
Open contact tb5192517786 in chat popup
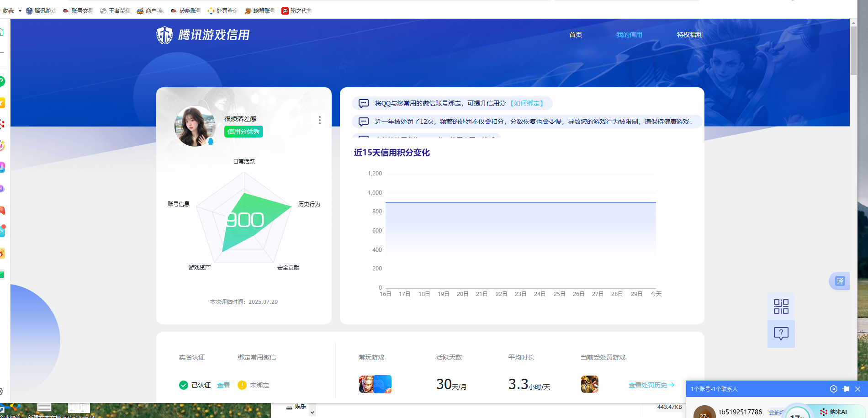(x=740, y=412)
